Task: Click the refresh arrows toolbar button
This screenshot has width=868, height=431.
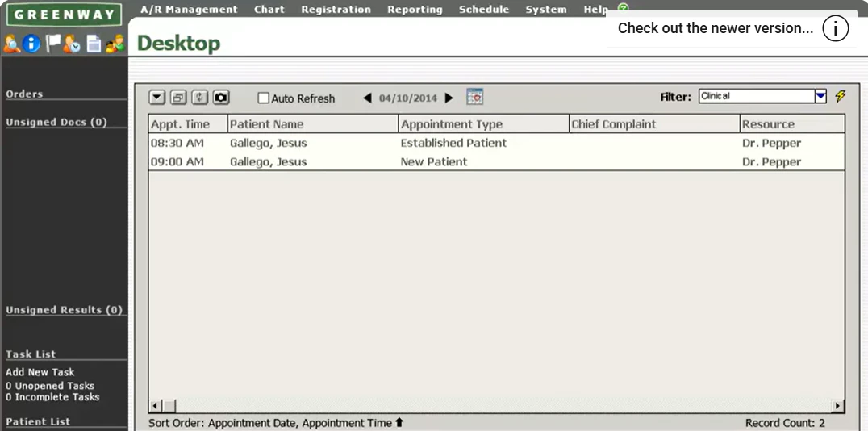Action: click(x=199, y=98)
